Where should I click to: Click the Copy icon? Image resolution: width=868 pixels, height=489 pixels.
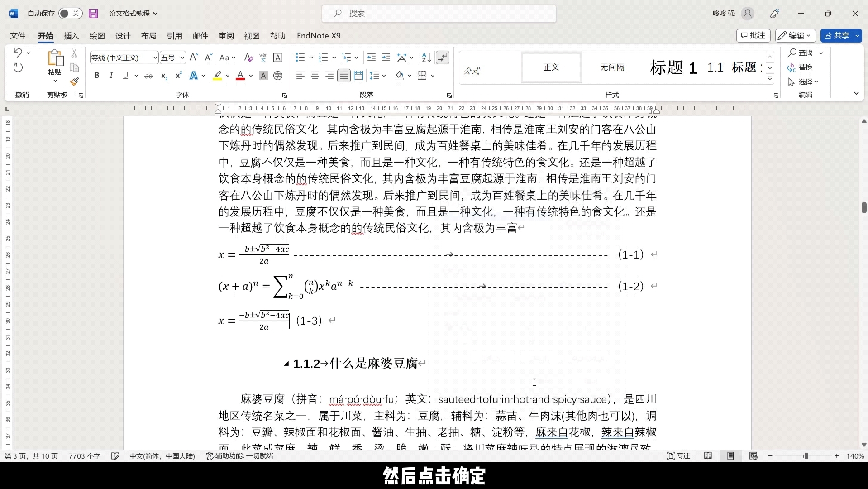point(74,68)
